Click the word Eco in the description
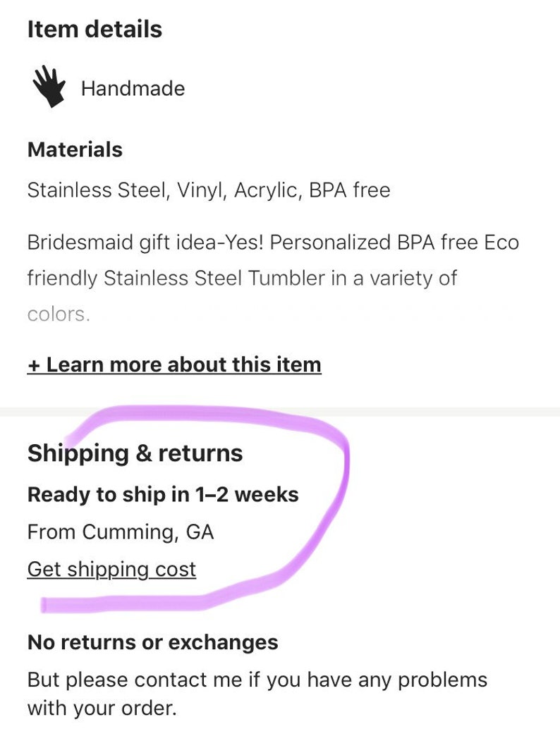 point(501,243)
